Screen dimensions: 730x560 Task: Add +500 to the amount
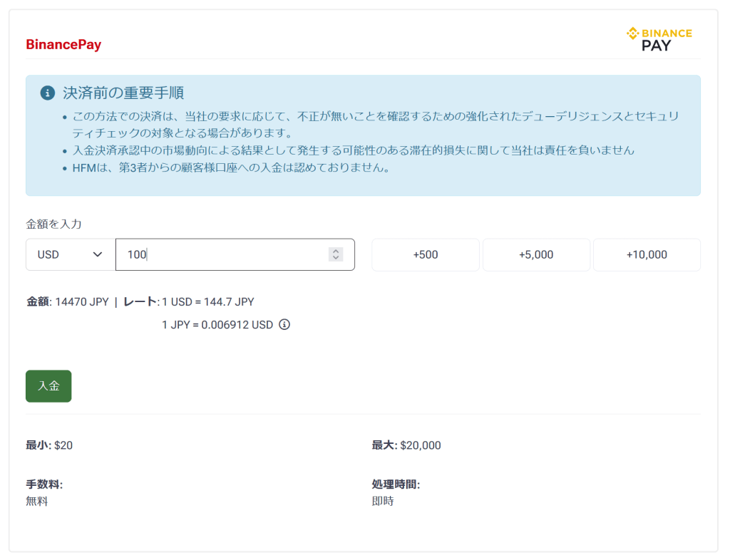(x=425, y=254)
